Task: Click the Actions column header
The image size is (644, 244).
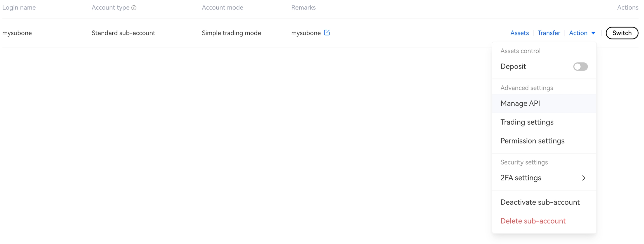Action: point(627,8)
